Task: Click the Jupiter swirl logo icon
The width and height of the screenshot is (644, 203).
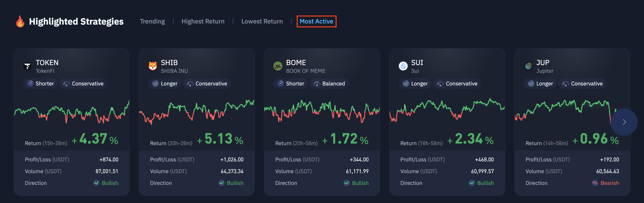Action: tap(528, 66)
